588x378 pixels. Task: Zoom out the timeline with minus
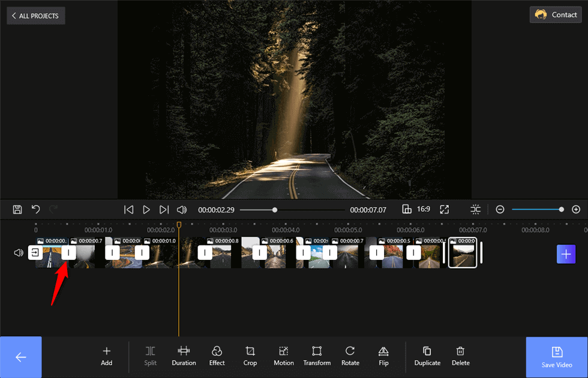click(x=500, y=209)
